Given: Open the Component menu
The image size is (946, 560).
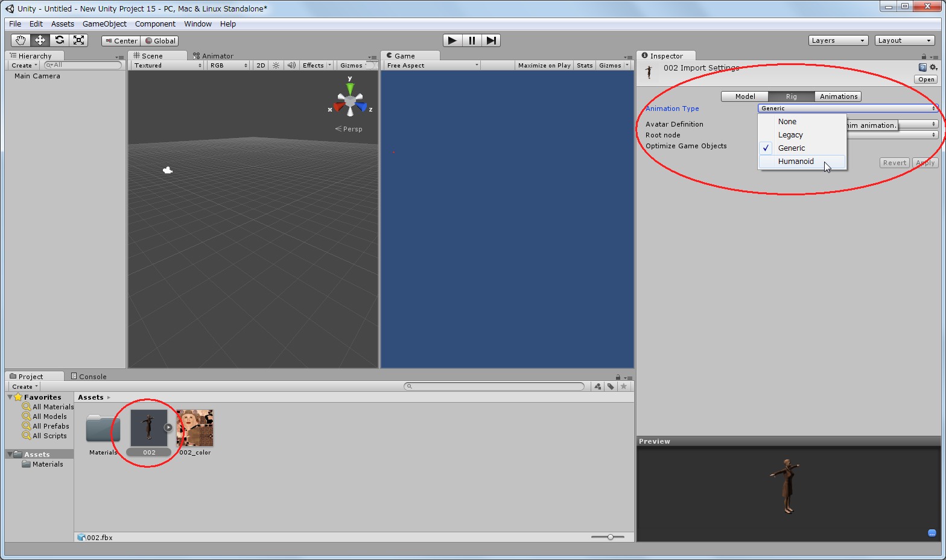Looking at the screenshot, I should coord(155,24).
